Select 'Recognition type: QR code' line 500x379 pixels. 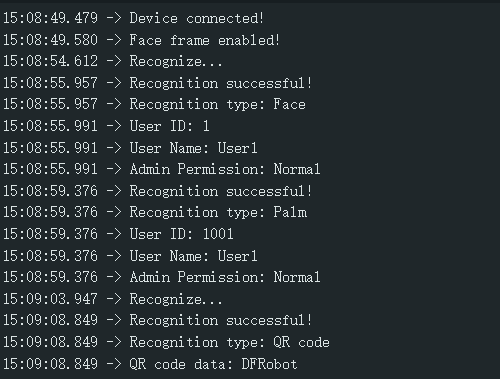pos(166,342)
